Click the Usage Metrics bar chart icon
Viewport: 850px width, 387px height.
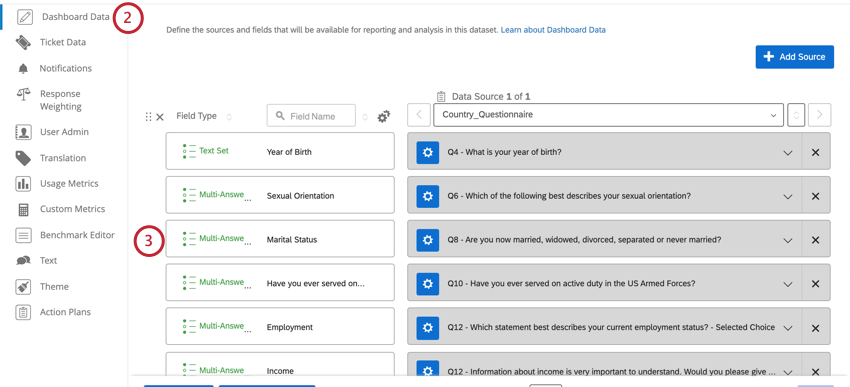(x=23, y=184)
